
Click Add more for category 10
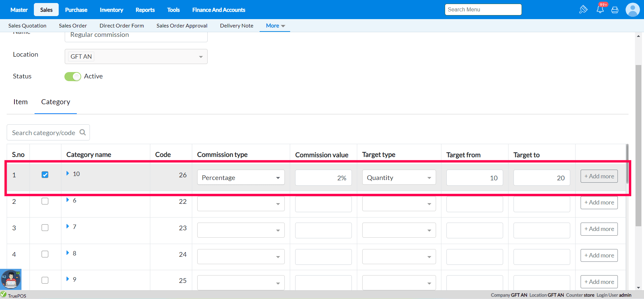[x=599, y=176]
